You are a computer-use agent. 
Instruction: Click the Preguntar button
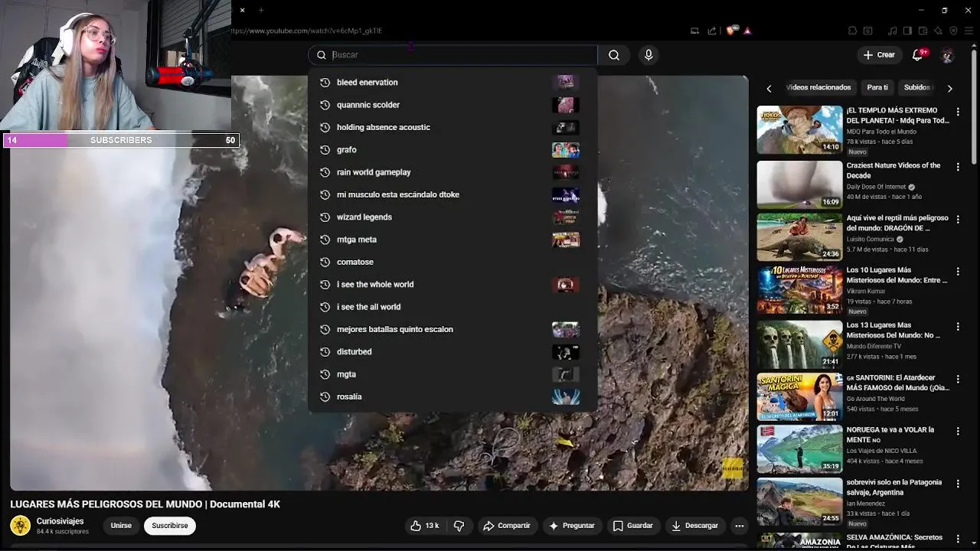coord(572,526)
